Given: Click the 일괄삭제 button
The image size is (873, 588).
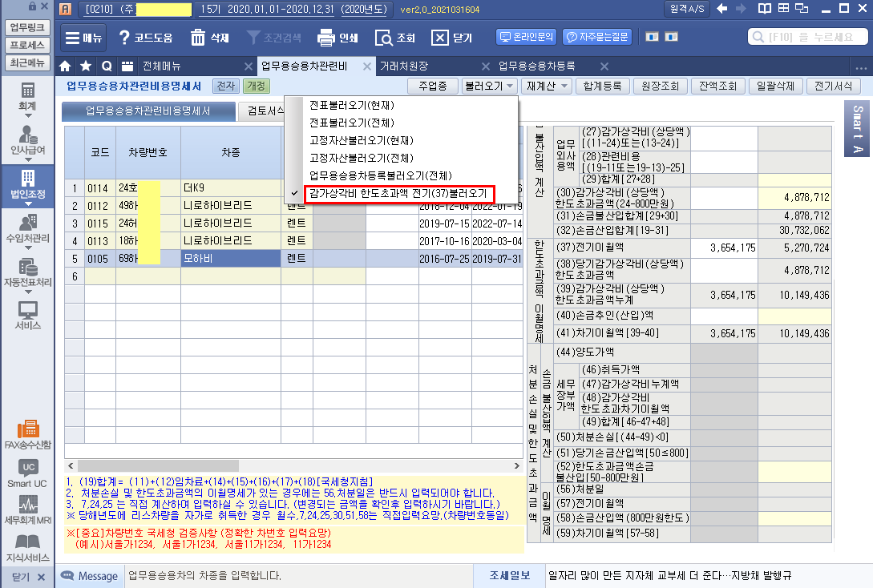Looking at the screenshot, I should [775, 86].
